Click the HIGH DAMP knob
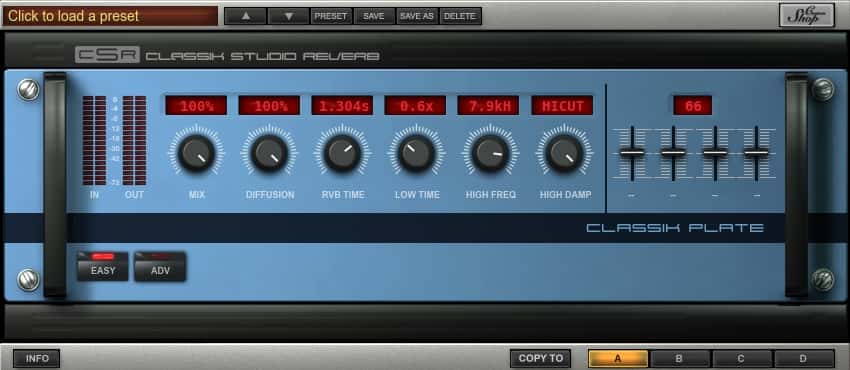Screen dimensions: 850x370 pyautogui.click(x=564, y=153)
